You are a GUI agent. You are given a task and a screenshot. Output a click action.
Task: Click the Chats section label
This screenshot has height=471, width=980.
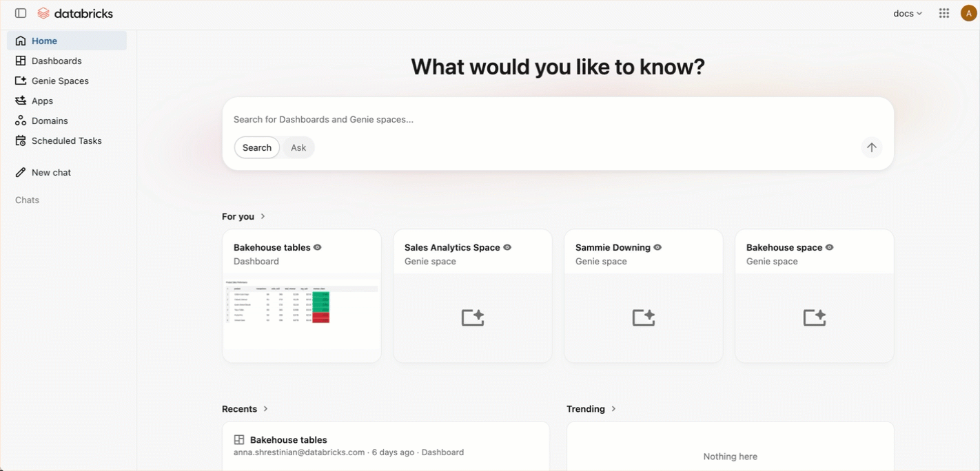click(x=28, y=200)
